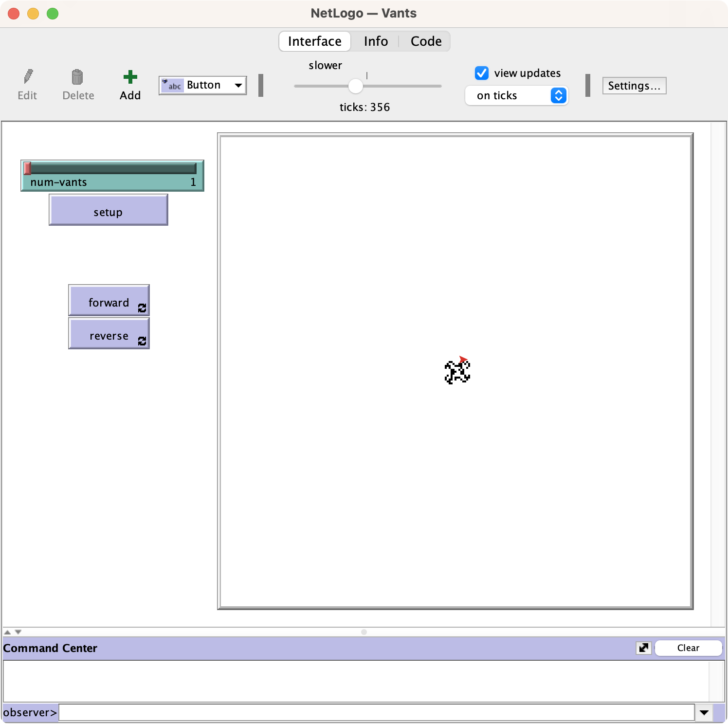Click the stepper arrows on the on-ticks selector
This screenshot has height=724, width=728.
coord(559,95)
